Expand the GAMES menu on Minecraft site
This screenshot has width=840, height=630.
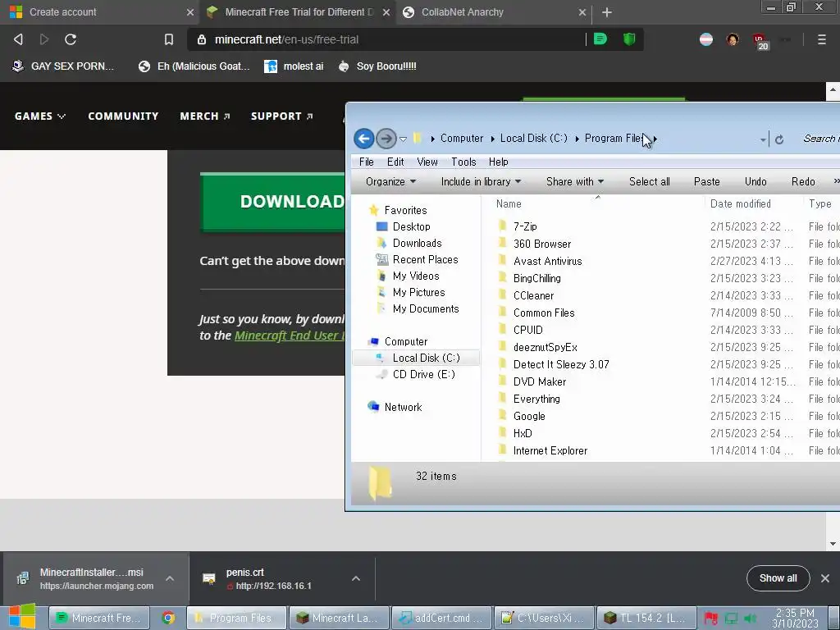39,116
